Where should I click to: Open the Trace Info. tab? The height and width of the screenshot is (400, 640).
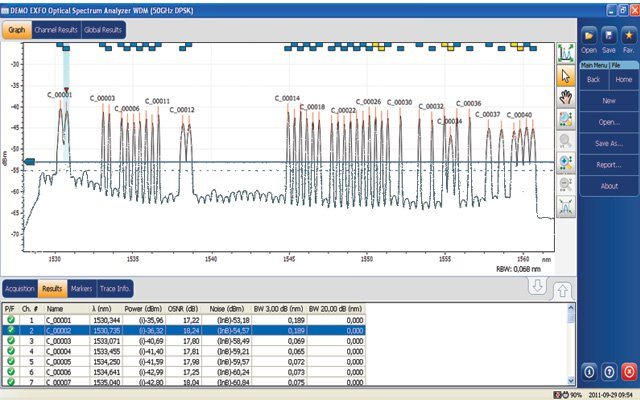pos(119,289)
